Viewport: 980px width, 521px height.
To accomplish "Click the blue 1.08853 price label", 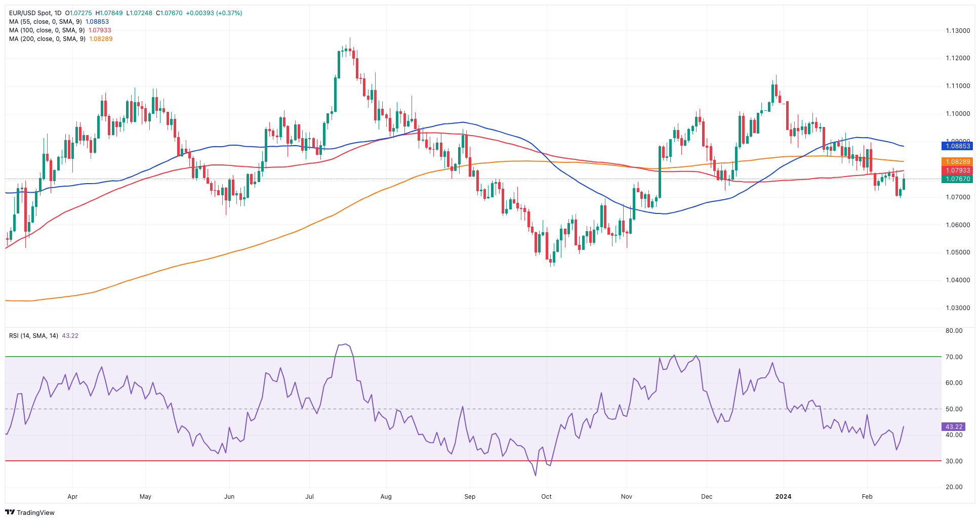I will coord(957,146).
